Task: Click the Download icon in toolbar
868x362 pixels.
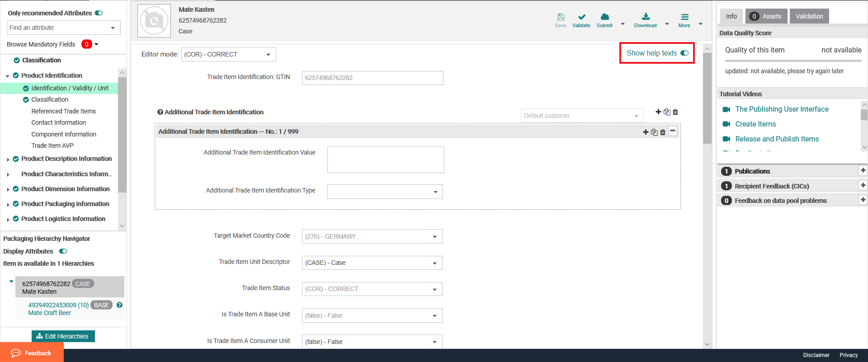Action: click(646, 18)
